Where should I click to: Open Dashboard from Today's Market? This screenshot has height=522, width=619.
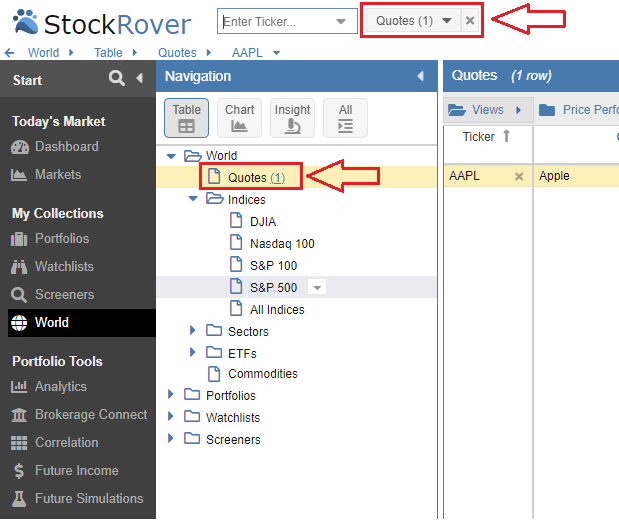click(66, 146)
